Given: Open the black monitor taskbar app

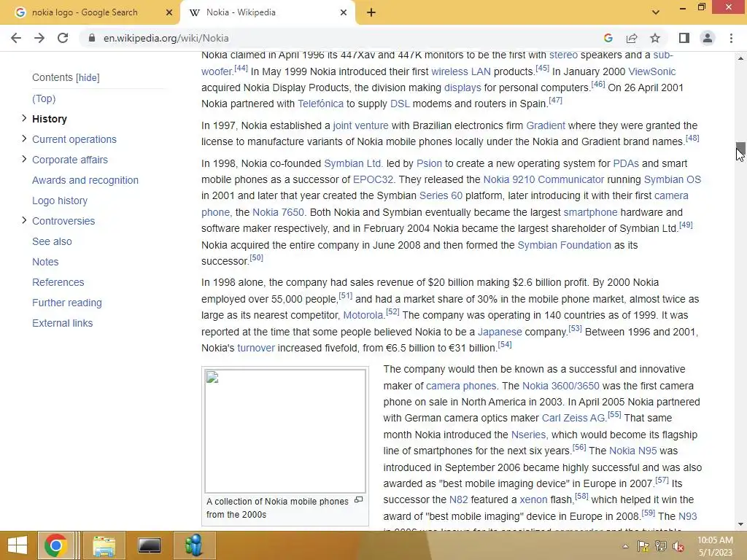Looking at the screenshot, I should point(149,545).
